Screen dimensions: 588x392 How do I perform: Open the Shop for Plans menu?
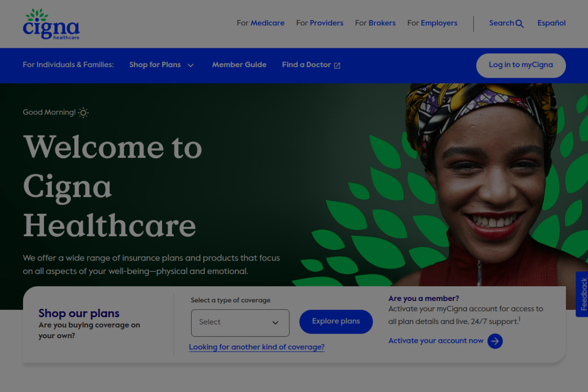(x=162, y=65)
